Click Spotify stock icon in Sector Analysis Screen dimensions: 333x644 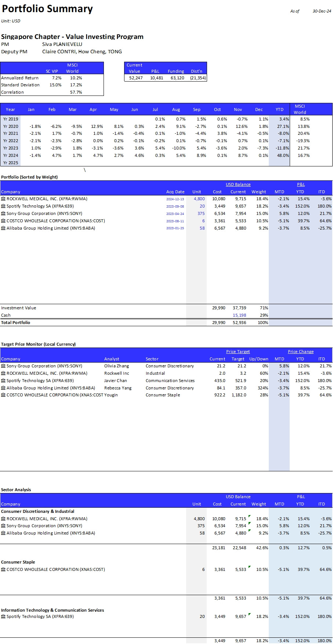click(x=3, y=616)
